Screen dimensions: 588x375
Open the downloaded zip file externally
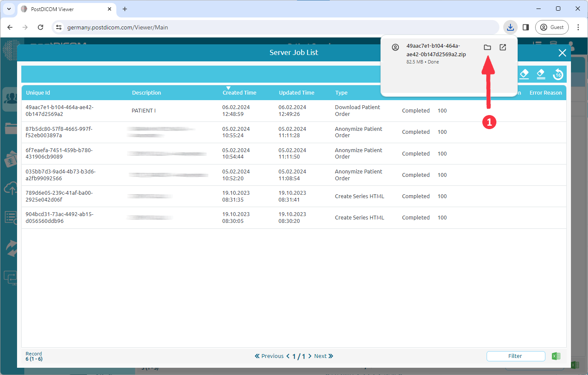[503, 47]
